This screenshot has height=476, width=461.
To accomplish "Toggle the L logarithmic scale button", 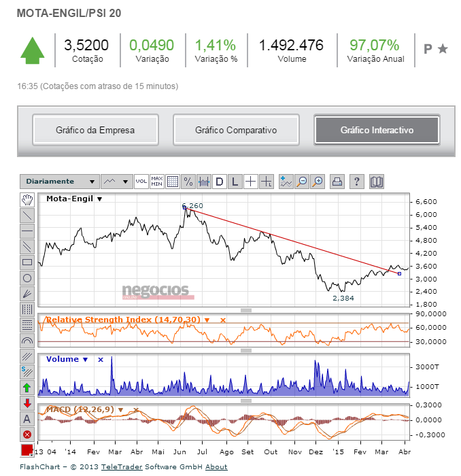I will click(235, 182).
